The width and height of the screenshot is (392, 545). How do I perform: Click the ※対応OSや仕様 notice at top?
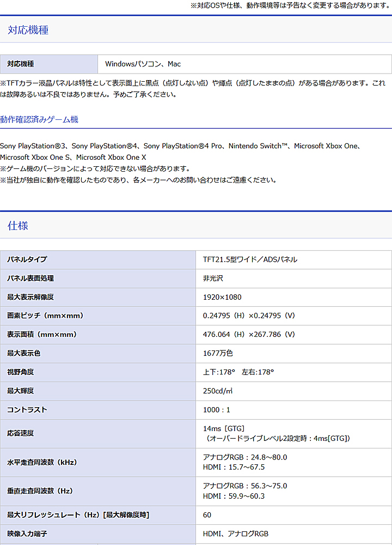tap(291, 5)
